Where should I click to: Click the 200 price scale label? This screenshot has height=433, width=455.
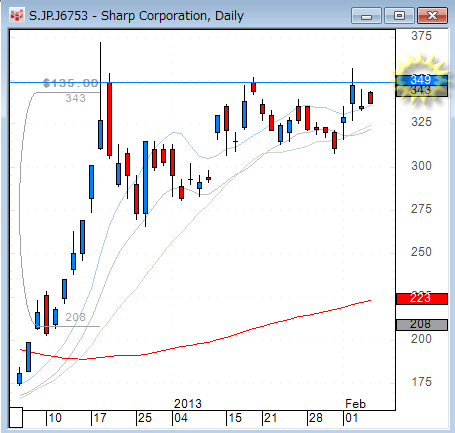coord(421,339)
